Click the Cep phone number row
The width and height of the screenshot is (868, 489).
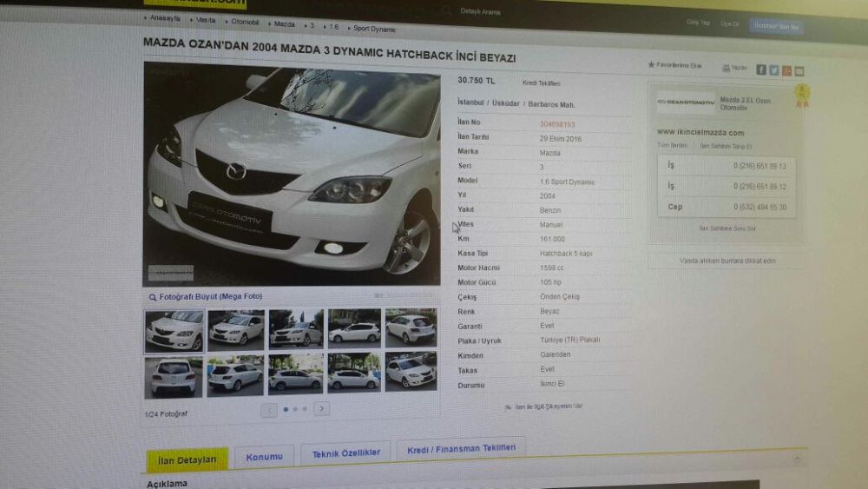pos(727,207)
